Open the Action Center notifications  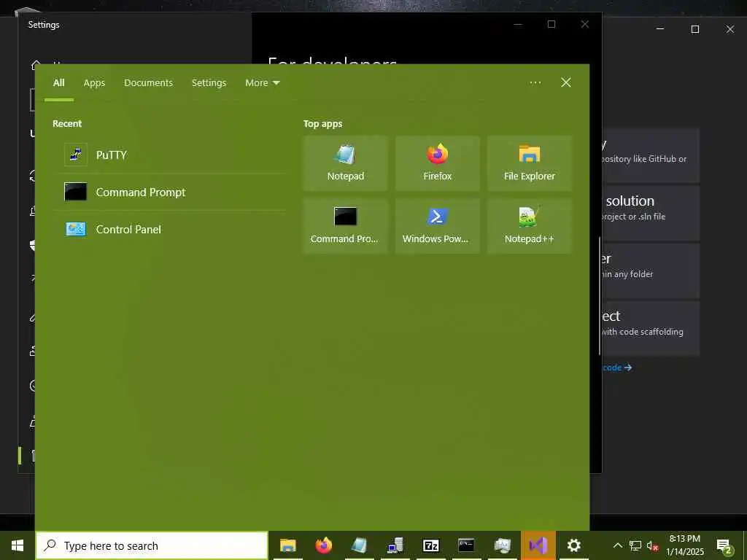tap(724, 545)
